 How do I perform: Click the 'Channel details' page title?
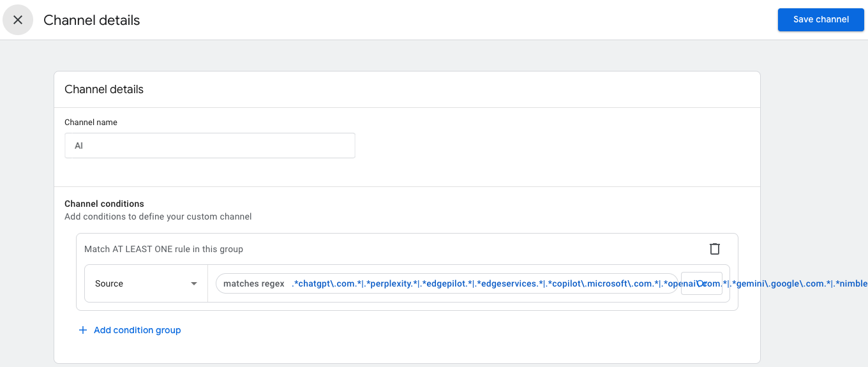[x=91, y=20]
